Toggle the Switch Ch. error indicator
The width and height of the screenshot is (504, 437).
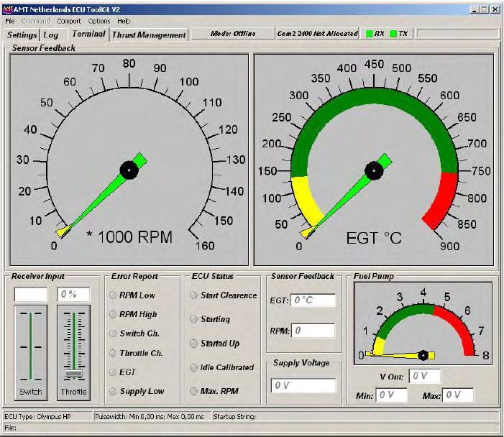pos(113,333)
